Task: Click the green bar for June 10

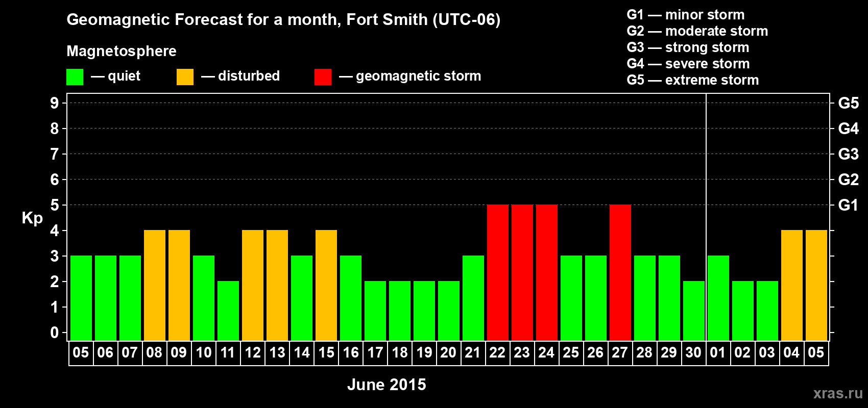Action: 204,298
